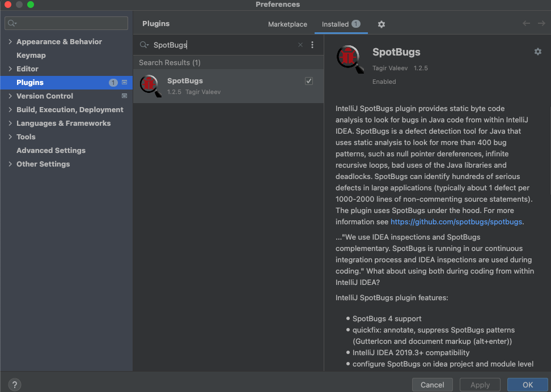Open the plugin search options menu
This screenshot has height=392, width=551.
tap(312, 45)
